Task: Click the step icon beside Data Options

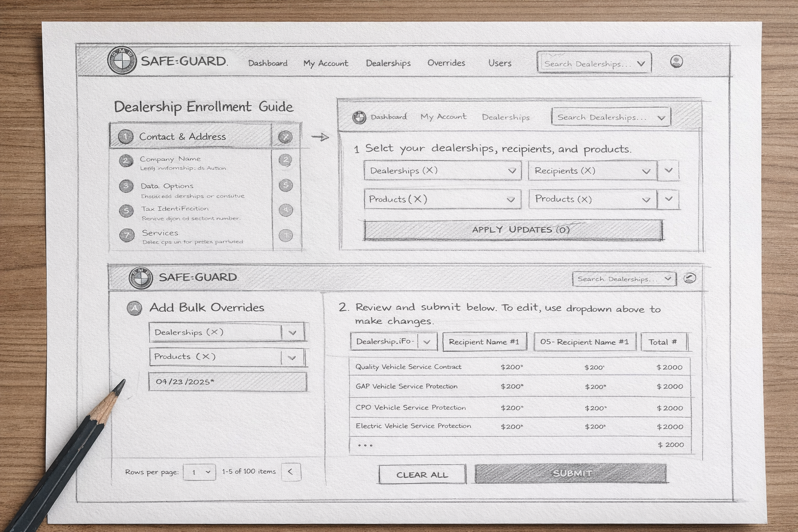Action: (x=126, y=186)
